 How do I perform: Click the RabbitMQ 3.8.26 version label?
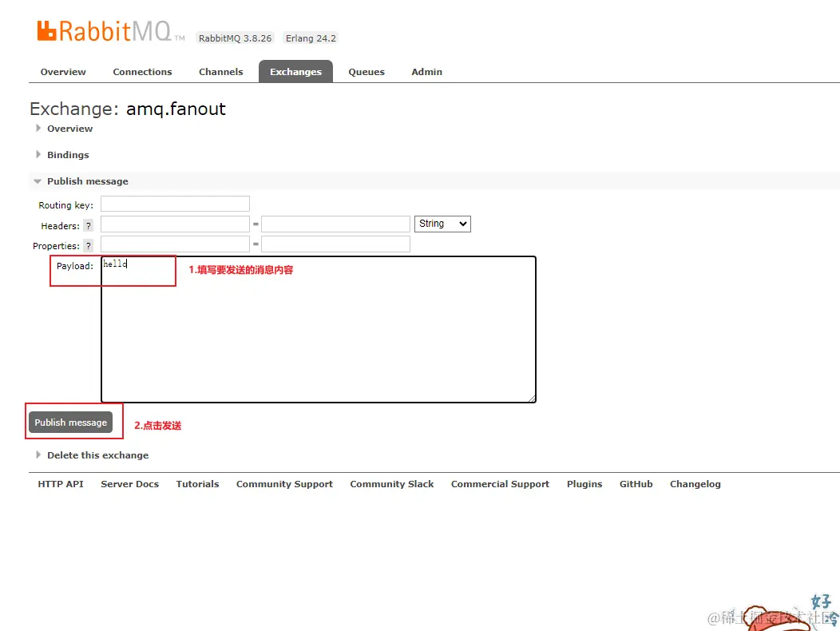click(x=236, y=38)
